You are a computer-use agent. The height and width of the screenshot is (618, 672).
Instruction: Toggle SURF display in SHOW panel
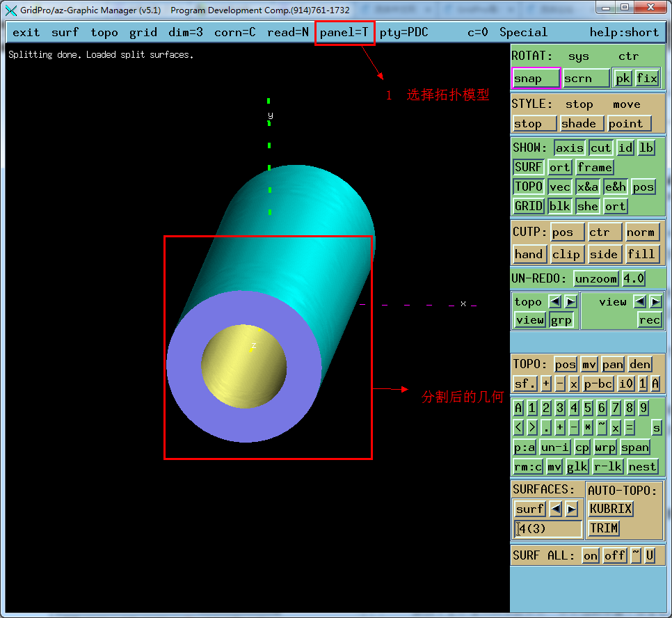(529, 167)
